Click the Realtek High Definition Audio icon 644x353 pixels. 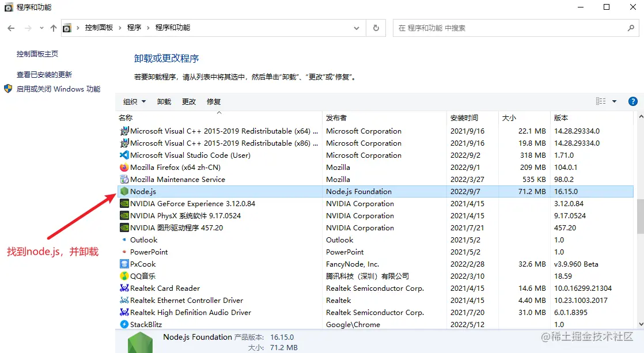(x=124, y=312)
